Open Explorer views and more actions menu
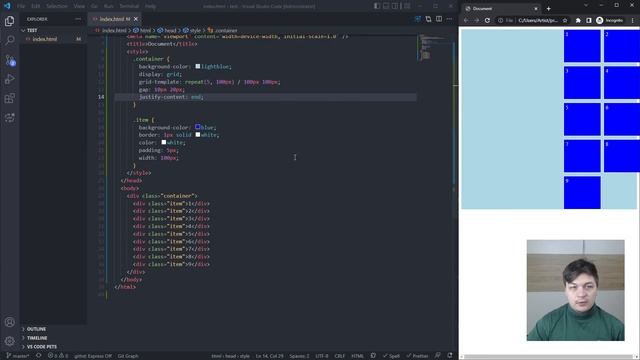The height and width of the screenshot is (360, 640). coord(78,19)
